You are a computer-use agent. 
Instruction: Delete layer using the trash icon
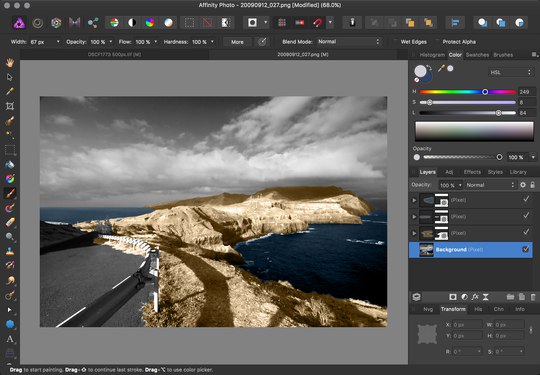[533, 297]
